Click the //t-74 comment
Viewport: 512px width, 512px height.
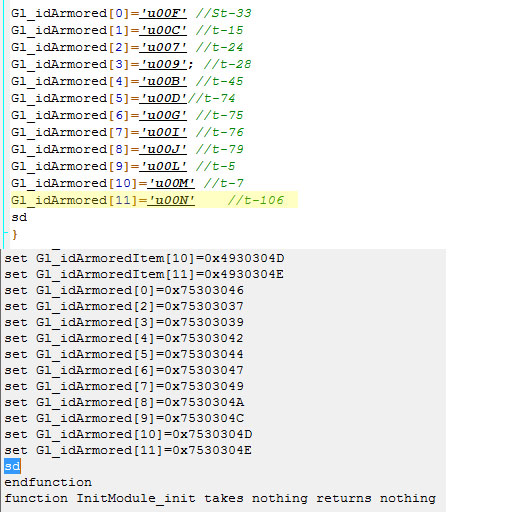coord(211,99)
